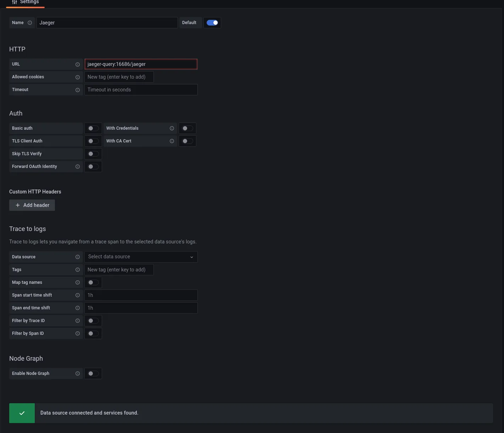Click the URL info icon
504x433 pixels.
click(x=78, y=64)
